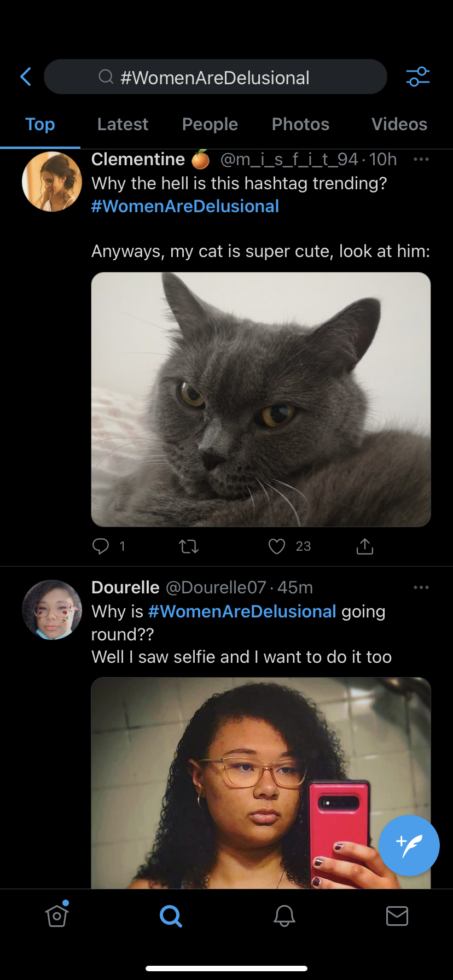Open search filter settings icon
453x980 pixels.
tap(418, 77)
